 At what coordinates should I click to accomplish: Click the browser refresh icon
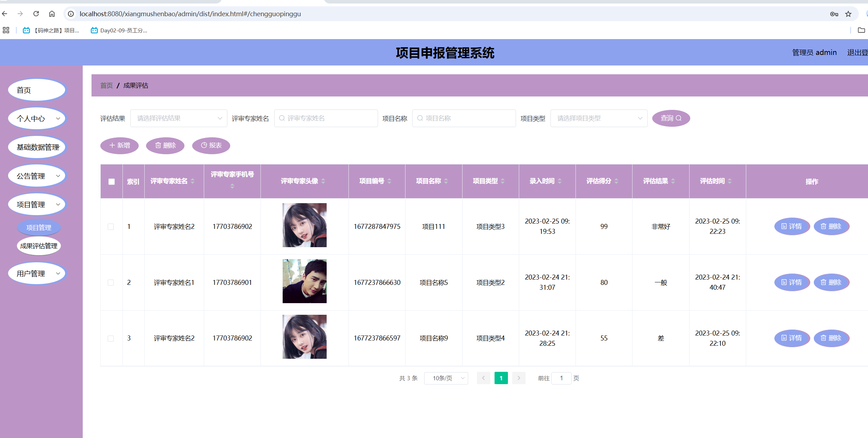[36, 14]
